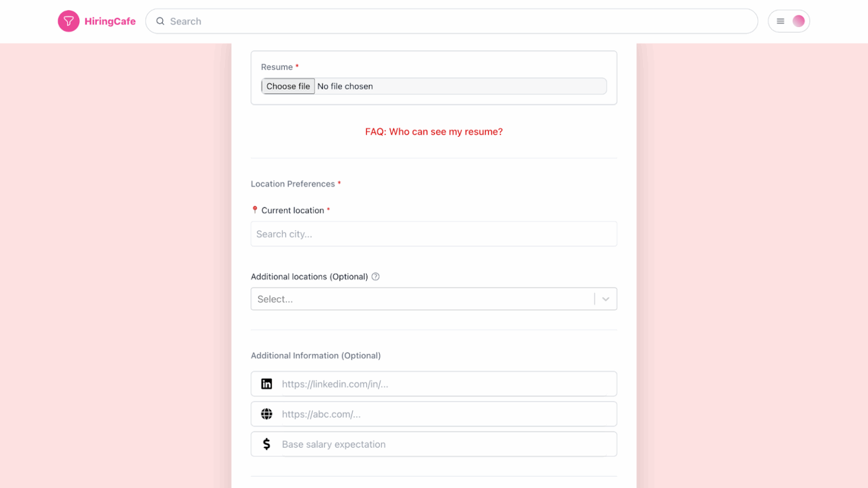Screen dimensions: 868x488
Task: Click the required asterisk marker on Resume
Action: [298, 66]
